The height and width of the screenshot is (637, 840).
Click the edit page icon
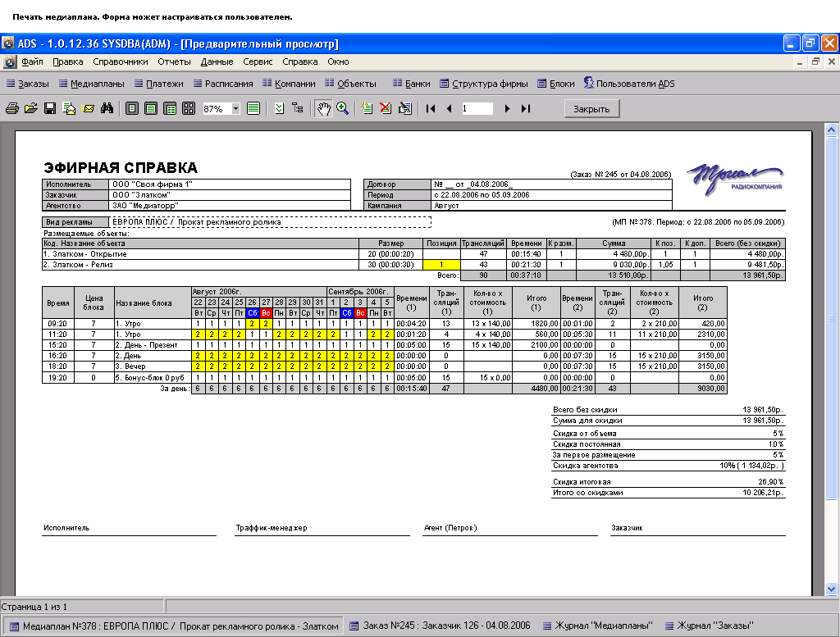coord(405,109)
